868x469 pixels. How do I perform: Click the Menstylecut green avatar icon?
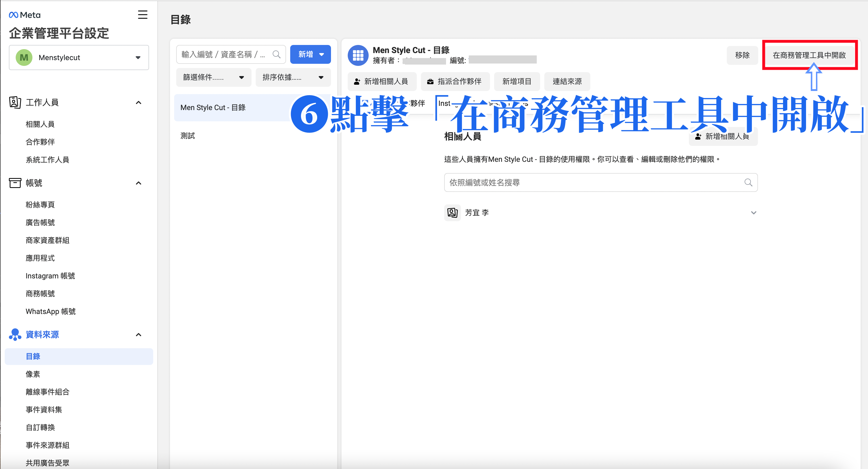24,58
